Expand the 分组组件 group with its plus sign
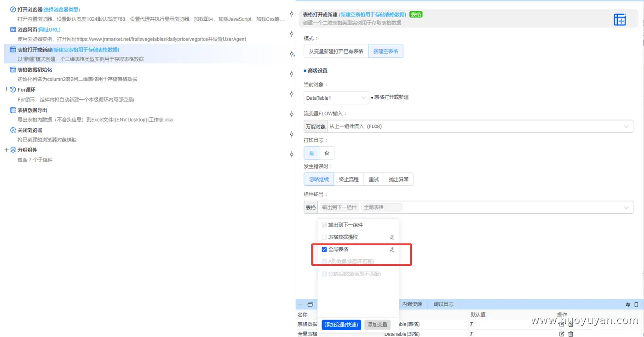 click(x=6, y=150)
